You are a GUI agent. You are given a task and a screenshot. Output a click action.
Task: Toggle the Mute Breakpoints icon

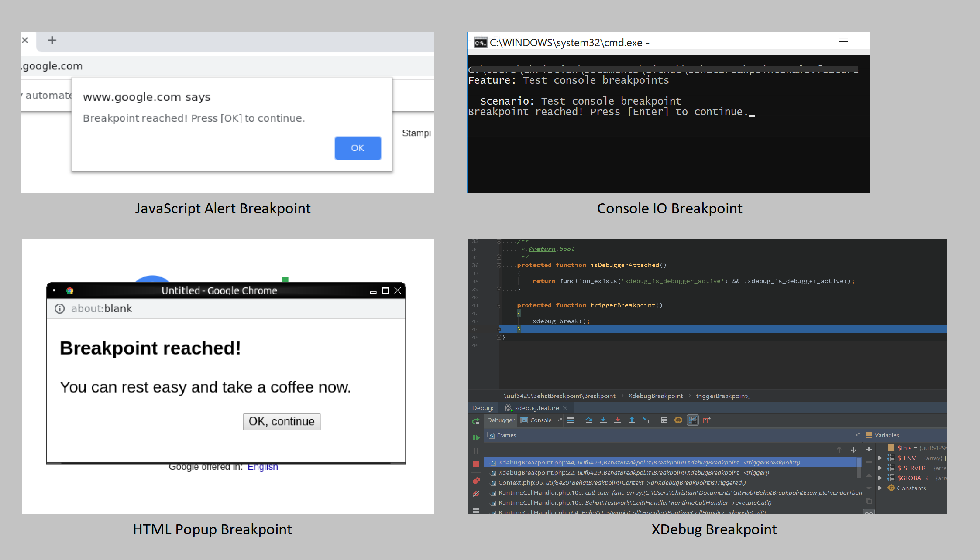(476, 494)
